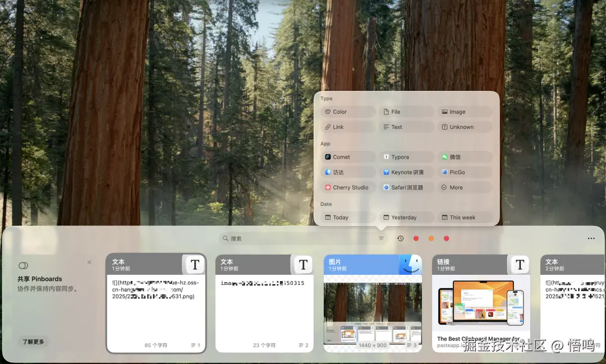Select the 23 个字符 text clip

pos(264,303)
